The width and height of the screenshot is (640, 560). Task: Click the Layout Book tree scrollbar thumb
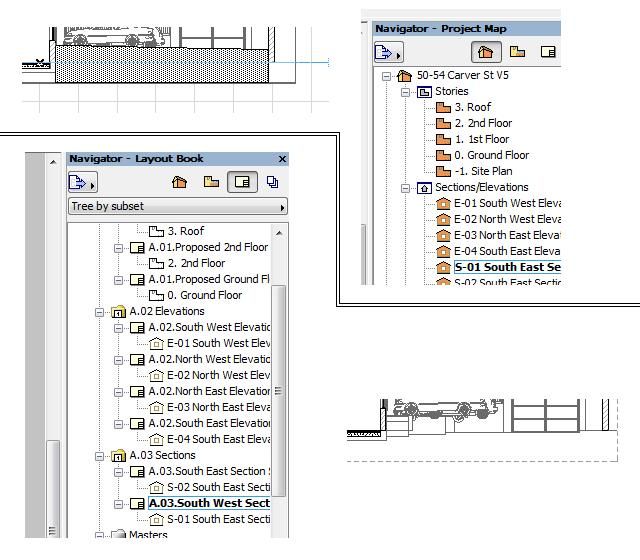(x=278, y=391)
